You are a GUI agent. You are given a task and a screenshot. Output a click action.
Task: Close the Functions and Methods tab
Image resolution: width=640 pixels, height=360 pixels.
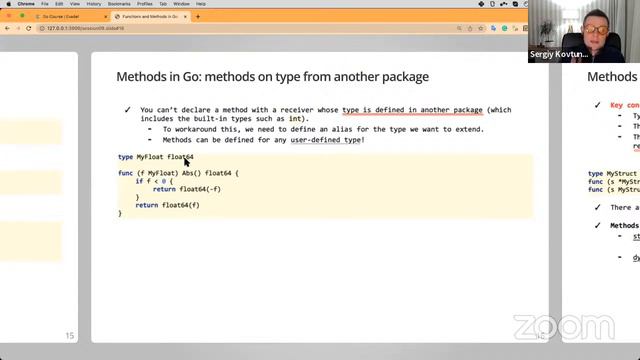[185, 17]
